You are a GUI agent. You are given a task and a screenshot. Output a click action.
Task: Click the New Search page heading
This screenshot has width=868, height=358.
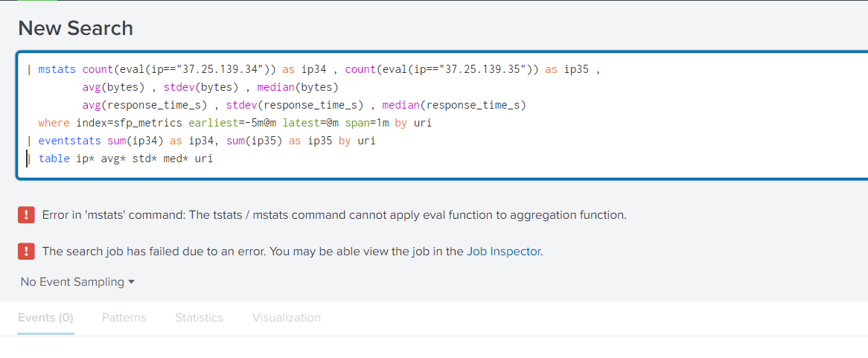(76, 28)
